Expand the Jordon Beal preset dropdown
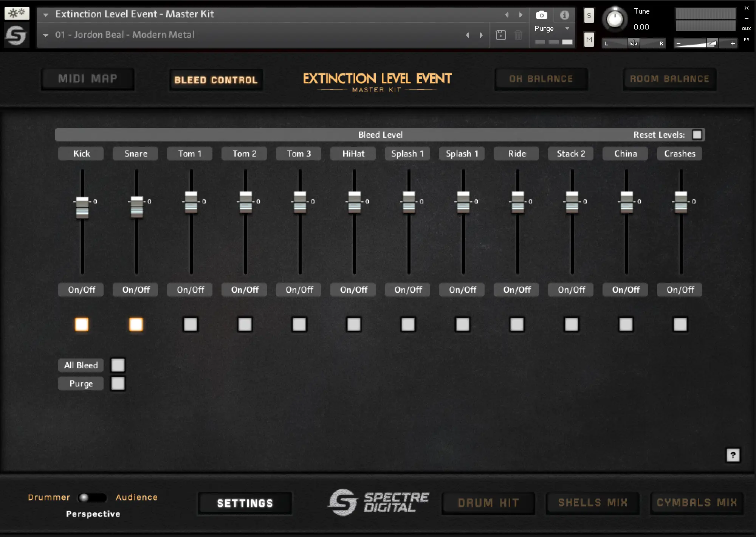 tap(46, 35)
